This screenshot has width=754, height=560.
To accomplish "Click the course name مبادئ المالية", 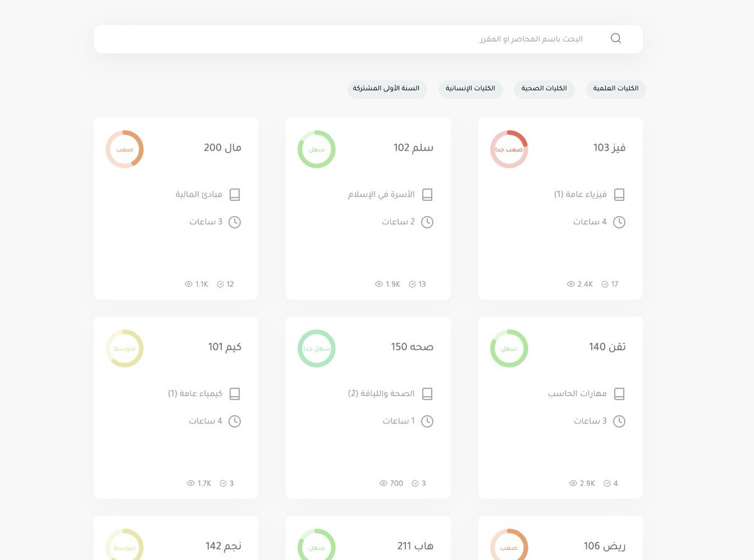I will point(199,195).
